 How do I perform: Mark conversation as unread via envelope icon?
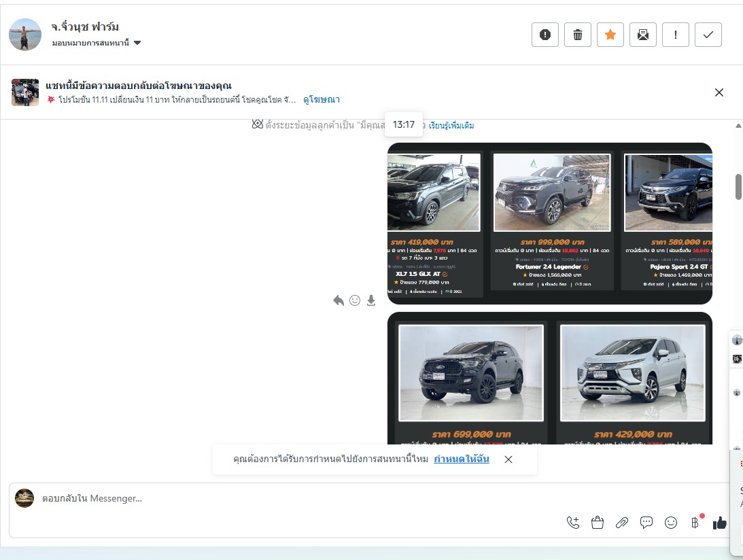[x=642, y=35]
